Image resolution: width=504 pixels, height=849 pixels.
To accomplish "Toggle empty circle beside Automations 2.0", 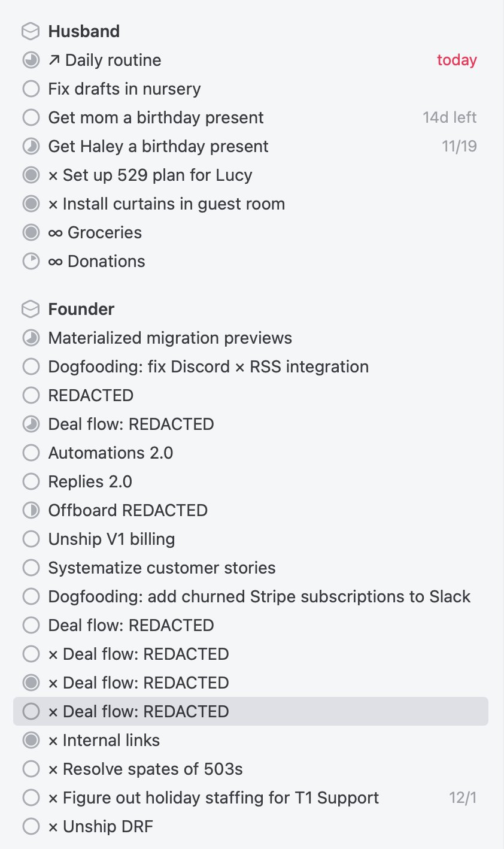I will (x=31, y=453).
